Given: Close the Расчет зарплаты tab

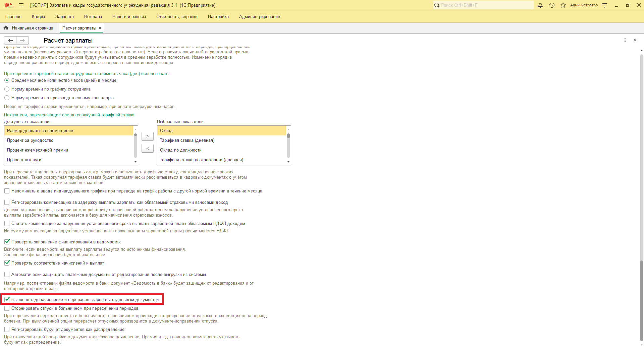Looking at the screenshot, I should coord(100,28).
